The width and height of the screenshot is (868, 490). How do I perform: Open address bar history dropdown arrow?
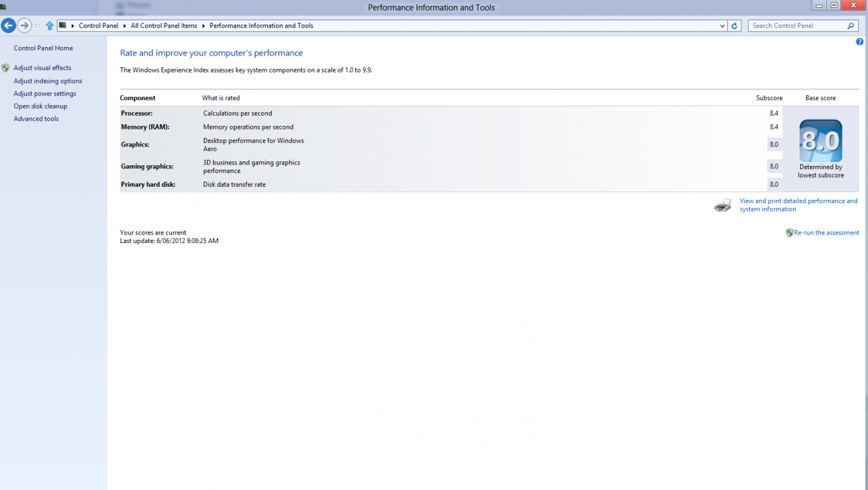[722, 26]
